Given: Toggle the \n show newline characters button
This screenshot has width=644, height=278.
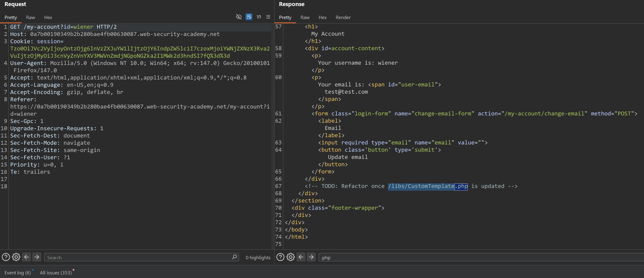Looking at the screenshot, I should pyautogui.click(x=259, y=17).
